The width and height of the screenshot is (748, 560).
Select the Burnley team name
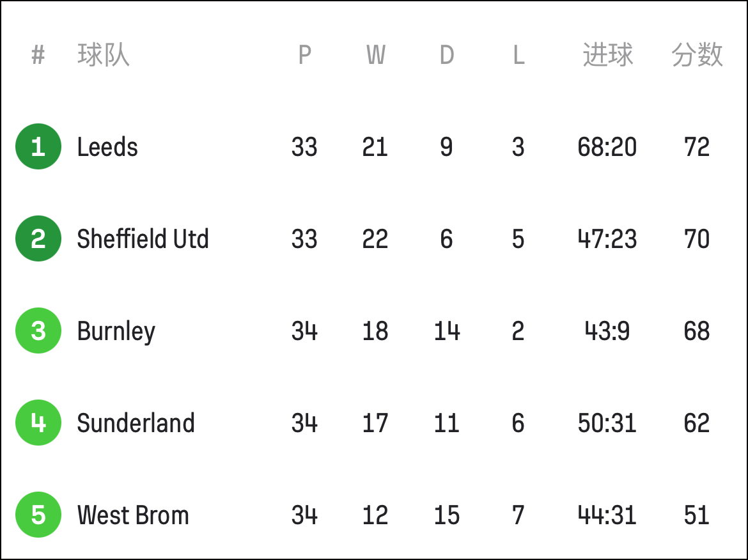[116, 332]
